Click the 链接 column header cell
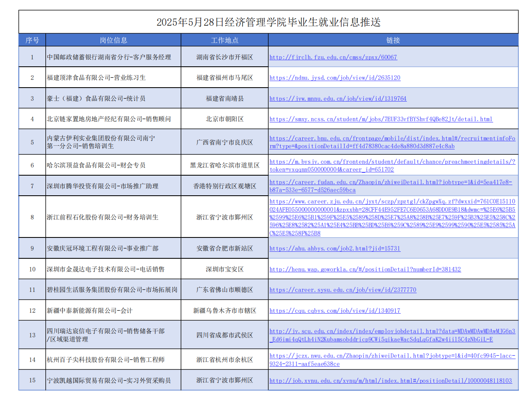The height and width of the screenshot is (400, 532). tap(393, 40)
